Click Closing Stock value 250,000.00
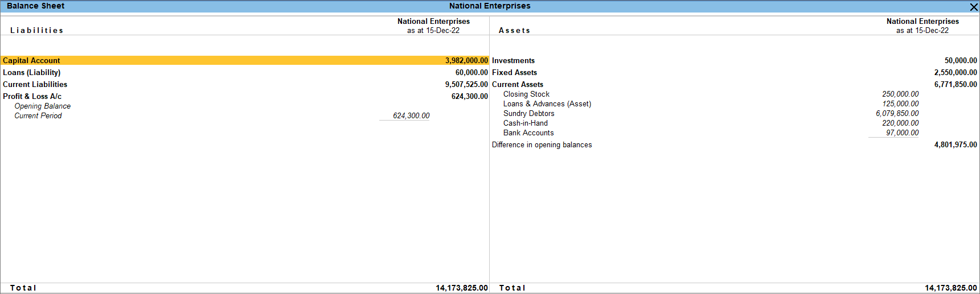 point(900,94)
